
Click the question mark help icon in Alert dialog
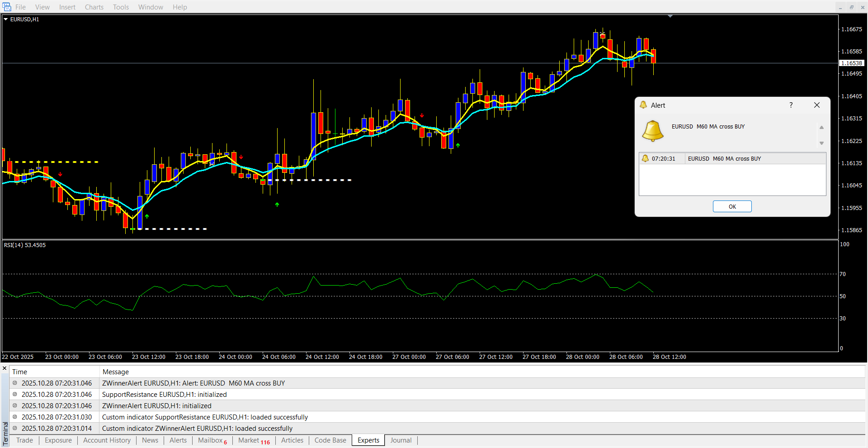coord(791,105)
